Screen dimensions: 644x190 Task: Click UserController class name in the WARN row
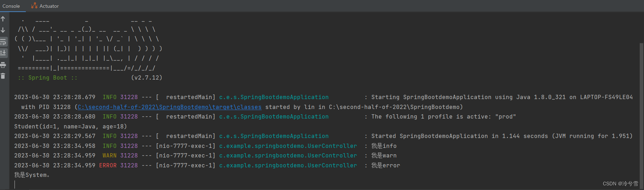[288, 155]
